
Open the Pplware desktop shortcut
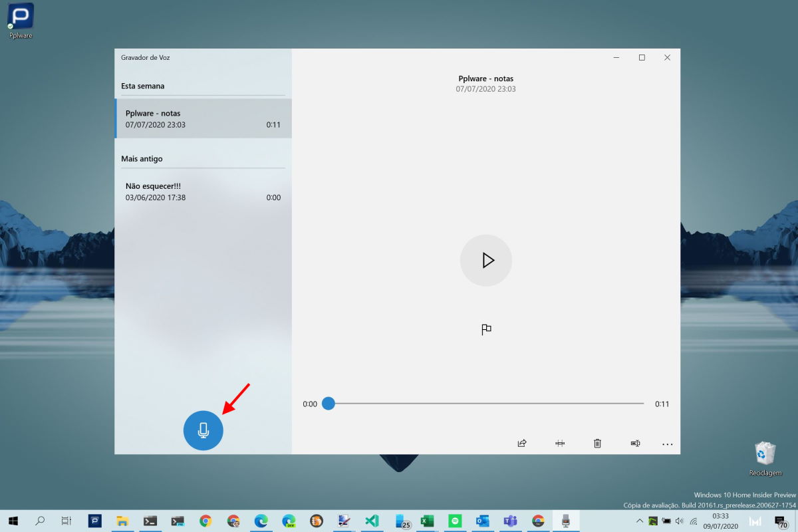click(21, 20)
